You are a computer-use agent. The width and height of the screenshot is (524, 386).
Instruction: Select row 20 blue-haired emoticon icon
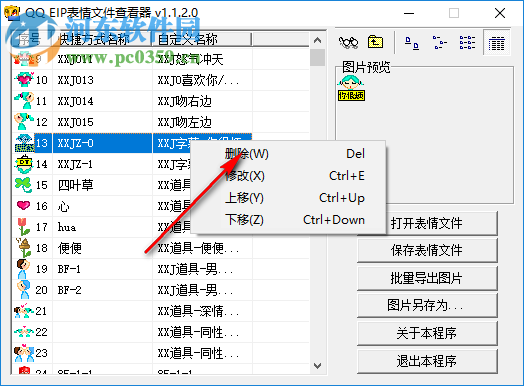[x=23, y=289]
